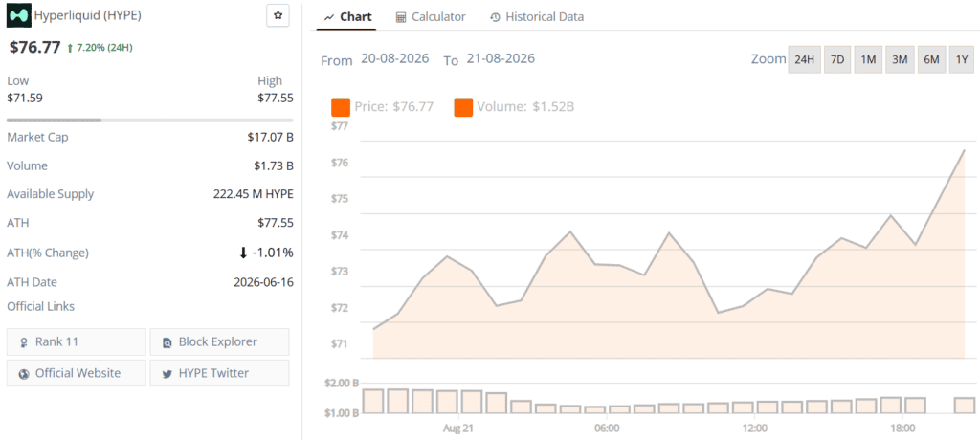The image size is (980, 440).
Task: Toggle the Volume series legend swatch
Action: click(x=463, y=107)
